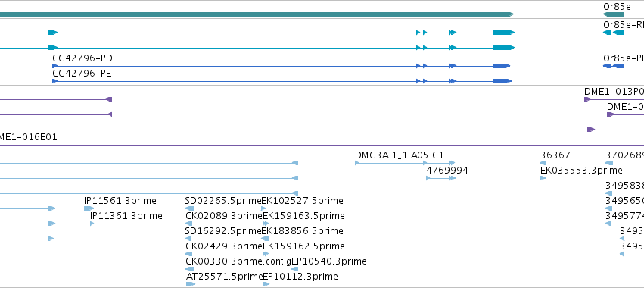Select the 4769994 feature label
Image resolution: width=644 pixels, height=288 pixels.
pos(447,171)
